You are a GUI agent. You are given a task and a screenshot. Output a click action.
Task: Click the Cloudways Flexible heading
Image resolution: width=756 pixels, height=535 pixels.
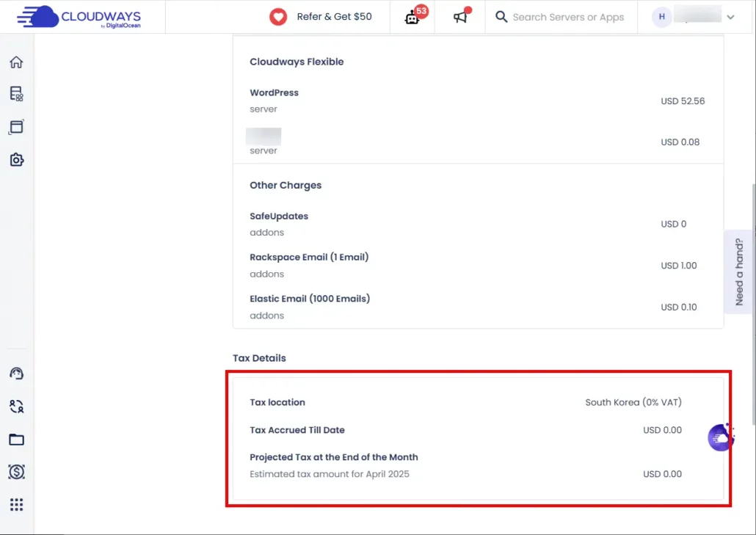(297, 62)
